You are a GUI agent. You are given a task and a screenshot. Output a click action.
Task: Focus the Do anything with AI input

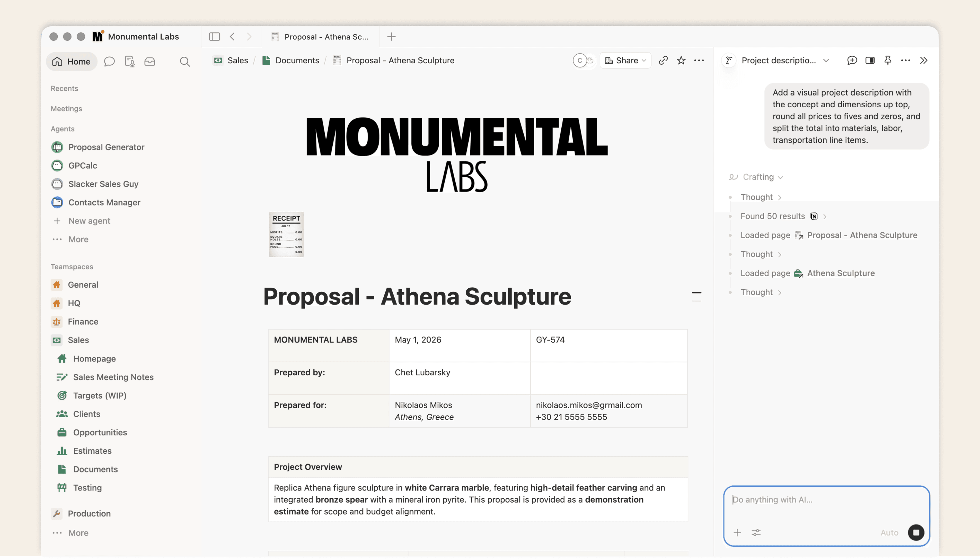[826, 500]
